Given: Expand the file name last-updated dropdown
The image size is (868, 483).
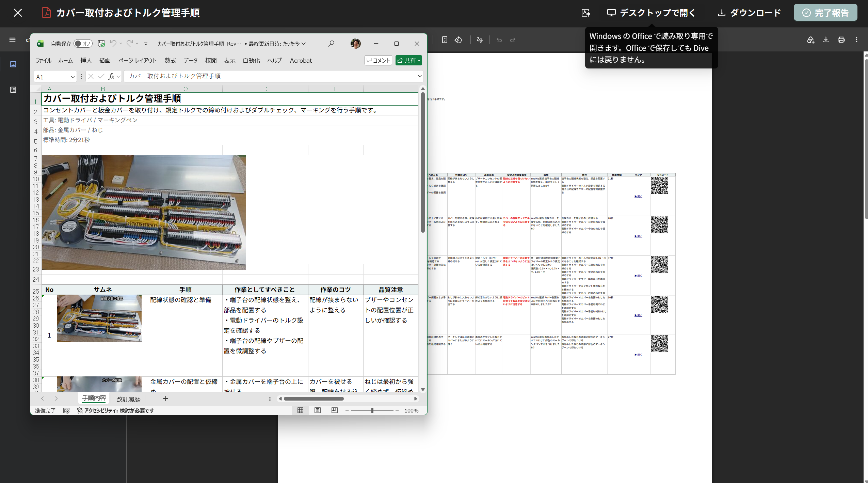Looking at the screenshot, I should [x=304, y=44].
